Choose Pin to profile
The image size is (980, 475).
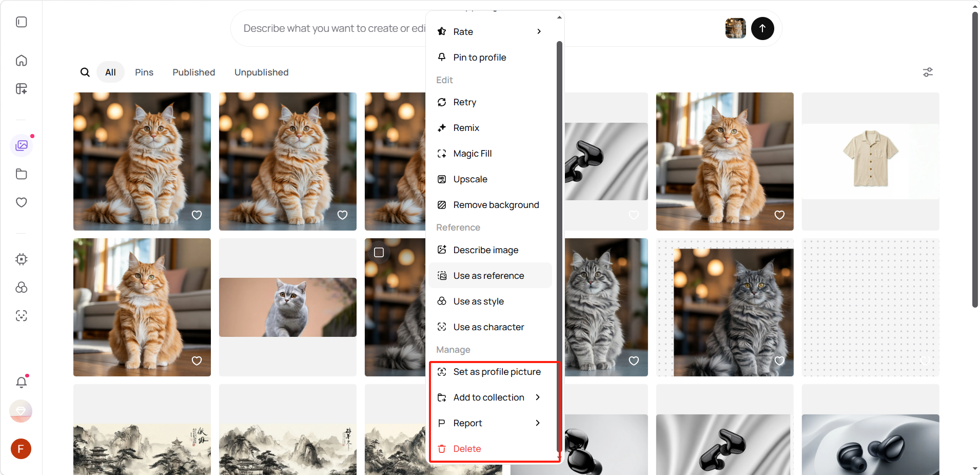pos(490,58)
